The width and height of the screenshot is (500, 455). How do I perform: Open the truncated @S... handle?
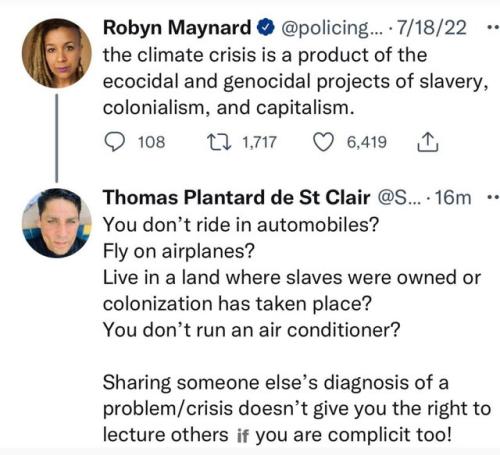399,197
